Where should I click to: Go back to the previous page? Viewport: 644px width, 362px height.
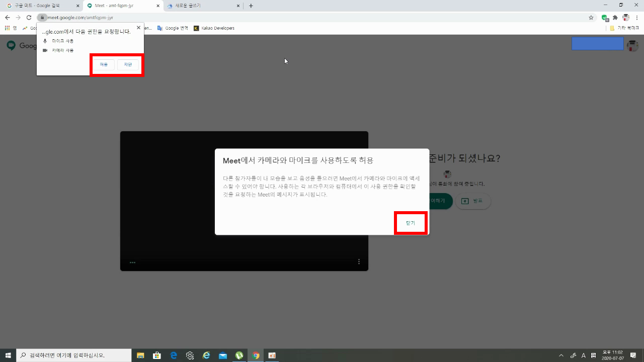pyautogui.click(x=7, y=18)
